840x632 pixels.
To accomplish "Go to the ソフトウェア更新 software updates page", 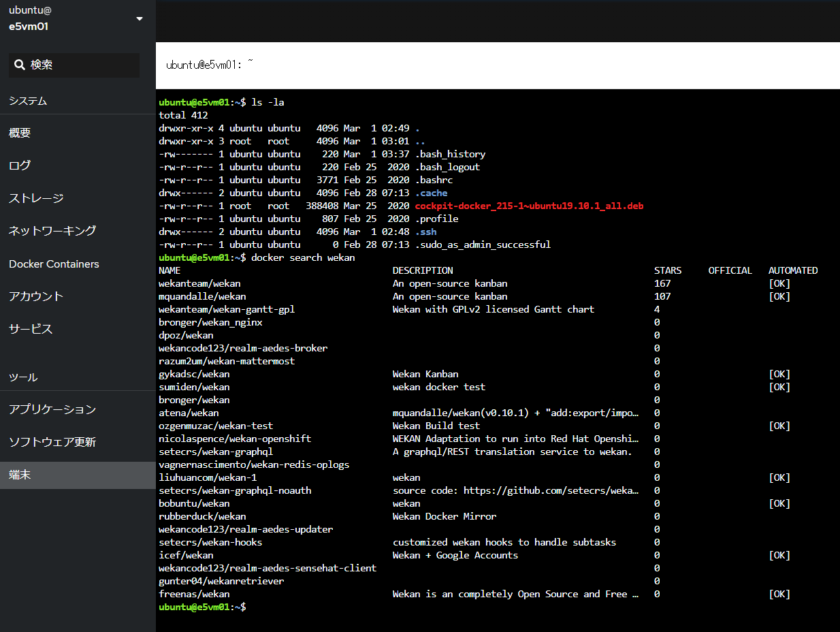I will pyautogui.click(x=78, y=442).
